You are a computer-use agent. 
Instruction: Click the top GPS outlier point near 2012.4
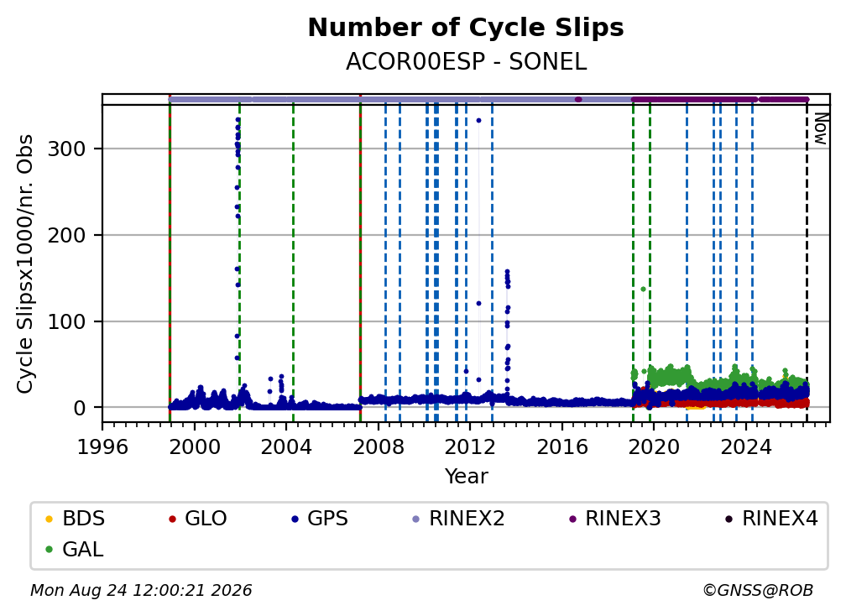point(478,120)
